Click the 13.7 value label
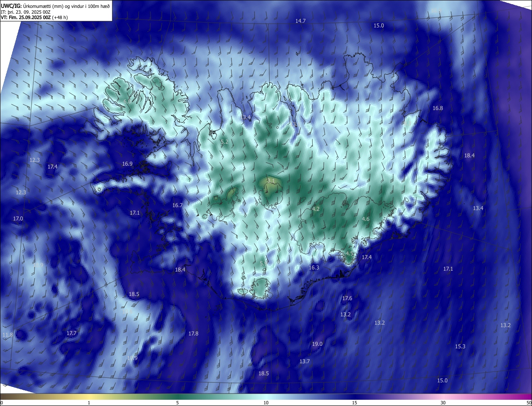 coord(305,361)
